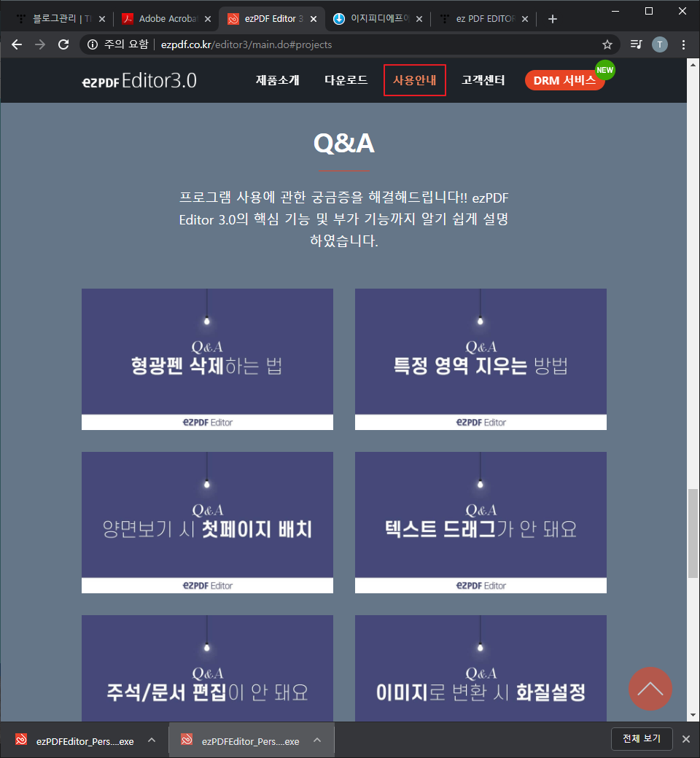Open the second ezPDFEditor_Pers exe download
The image size is (700, 758).
(239, 741)
